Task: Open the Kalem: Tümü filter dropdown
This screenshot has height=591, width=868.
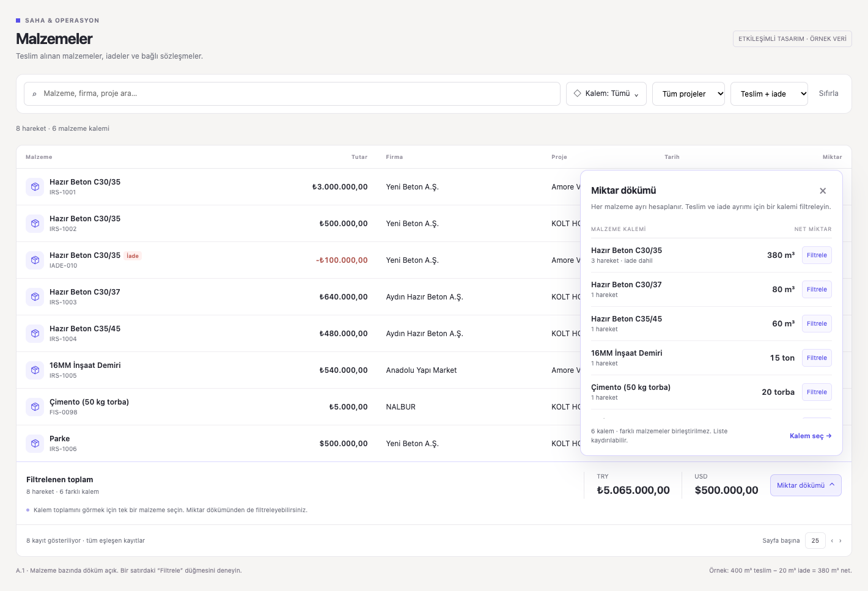Action: 606,94
